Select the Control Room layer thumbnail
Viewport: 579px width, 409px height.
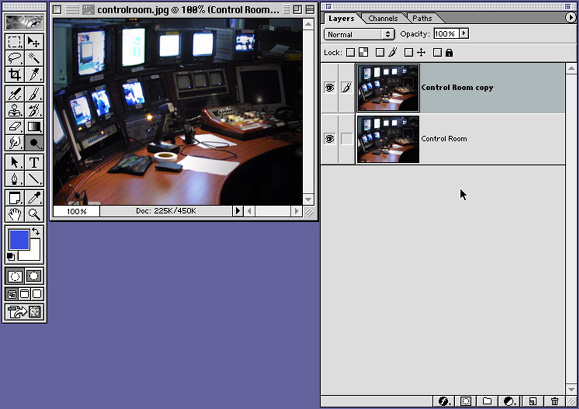click(x=388, y=139)
